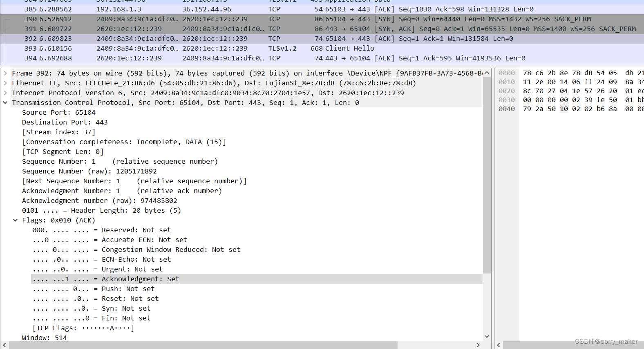Click the hex pane scroll-left arrow

(499, 345)
